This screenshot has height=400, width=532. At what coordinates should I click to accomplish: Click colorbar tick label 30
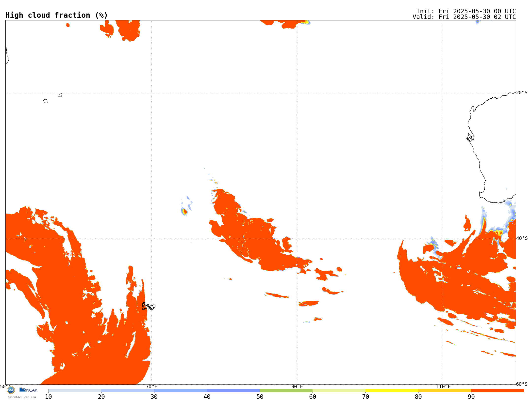click(x=154, y=397)
